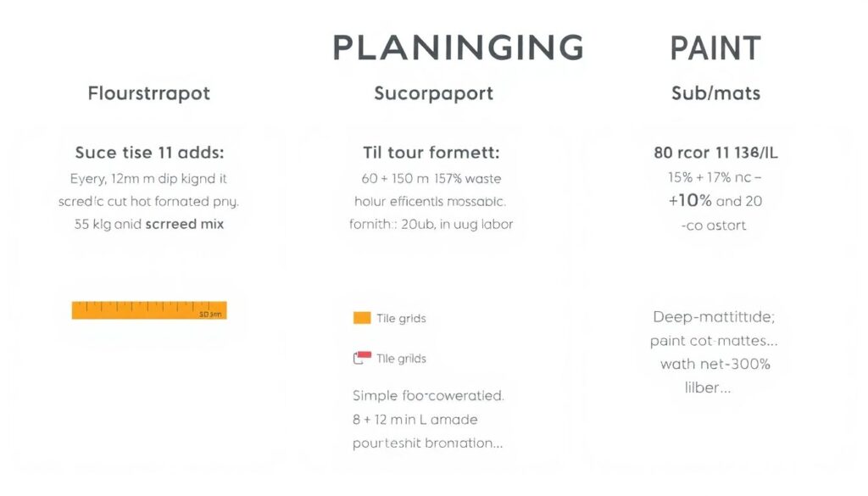
Task: Click the 'Simple foo-coweratied.' line
Action: 428,395
